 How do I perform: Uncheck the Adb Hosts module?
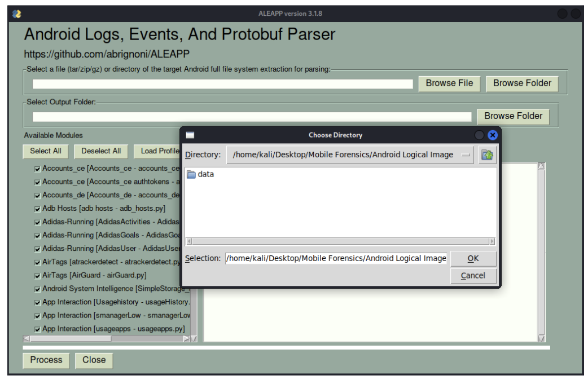(36, 208)
